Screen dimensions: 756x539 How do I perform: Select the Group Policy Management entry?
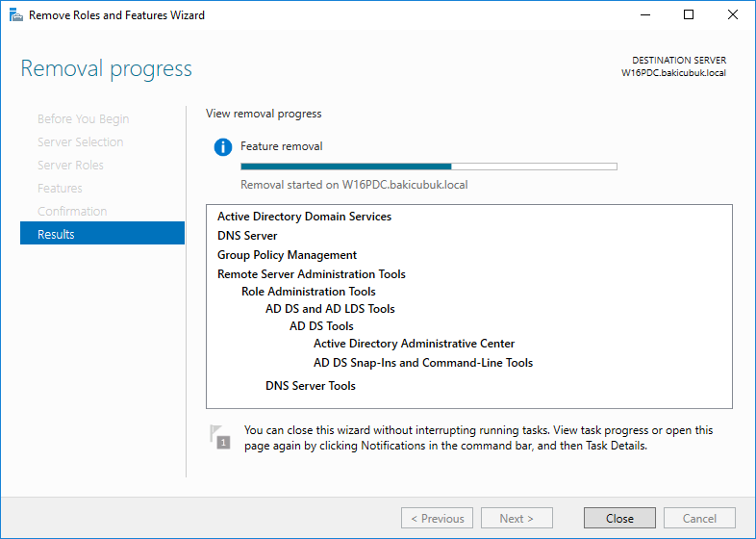pyautogui.click(x=287, y=255)
